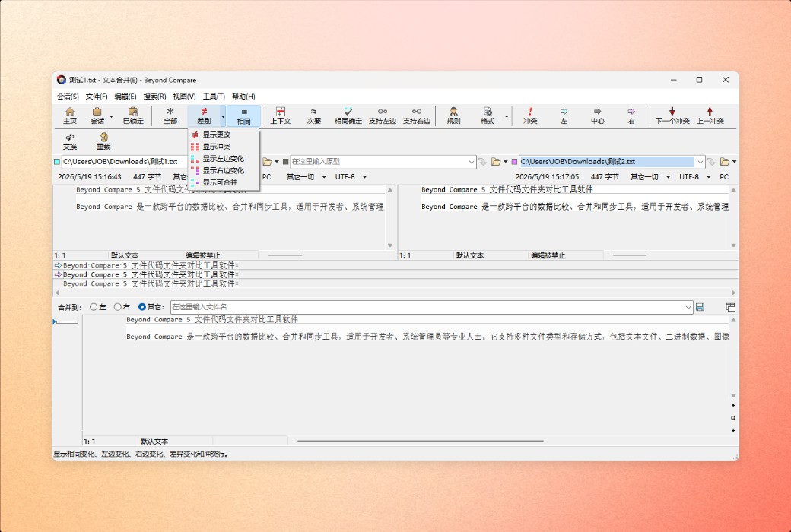Click the dark center file color square
Viewport: 791px width, 532px height.
click(x=285, y=162)
